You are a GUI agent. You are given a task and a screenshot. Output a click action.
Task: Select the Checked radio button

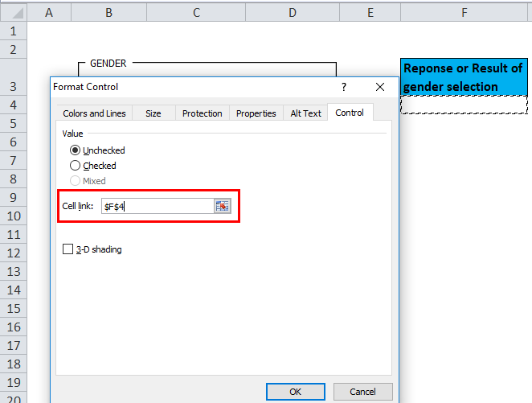75,166
